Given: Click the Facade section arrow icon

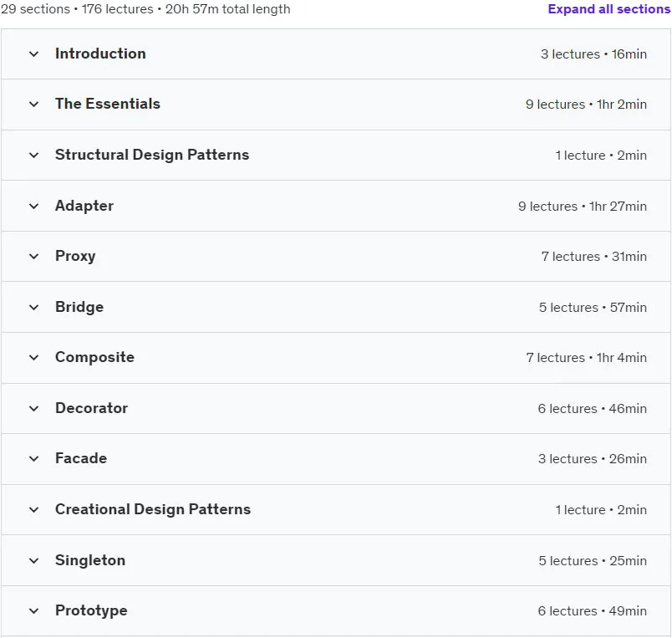Looking at the screenshot, I should pos(34,459).
